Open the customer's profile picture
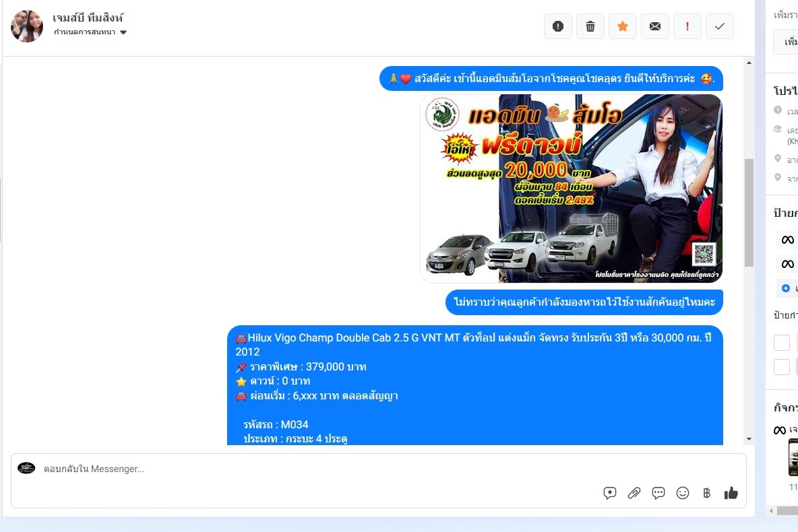798x532 pixels. tap(27, 26)
